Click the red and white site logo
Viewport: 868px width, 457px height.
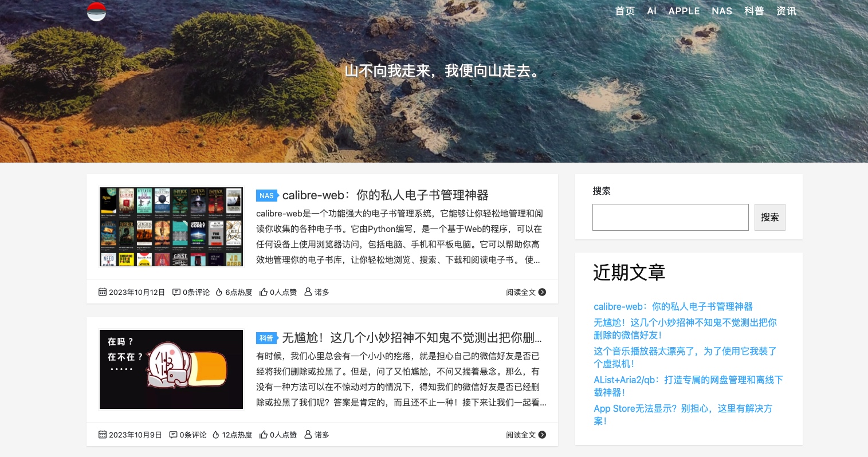click(96, 11)
